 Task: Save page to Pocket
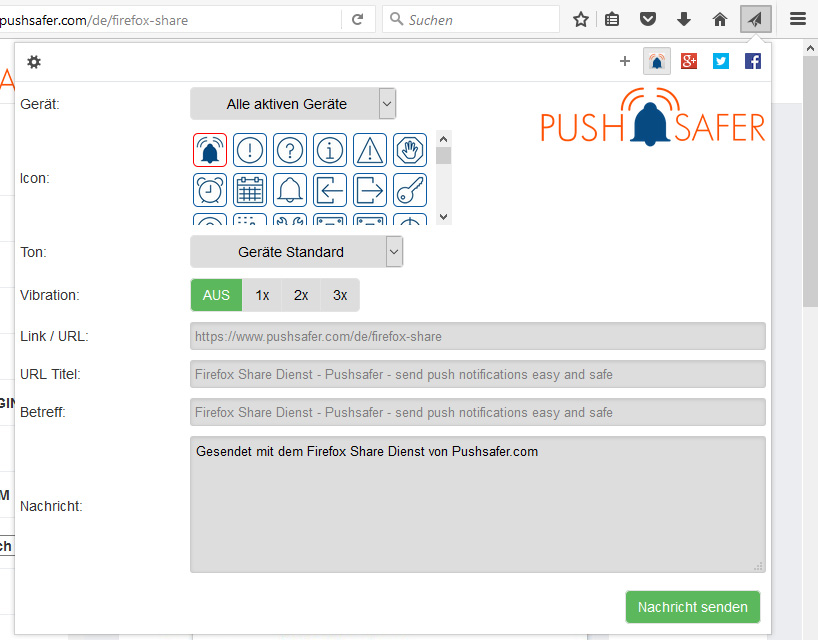tap(647, 20)
